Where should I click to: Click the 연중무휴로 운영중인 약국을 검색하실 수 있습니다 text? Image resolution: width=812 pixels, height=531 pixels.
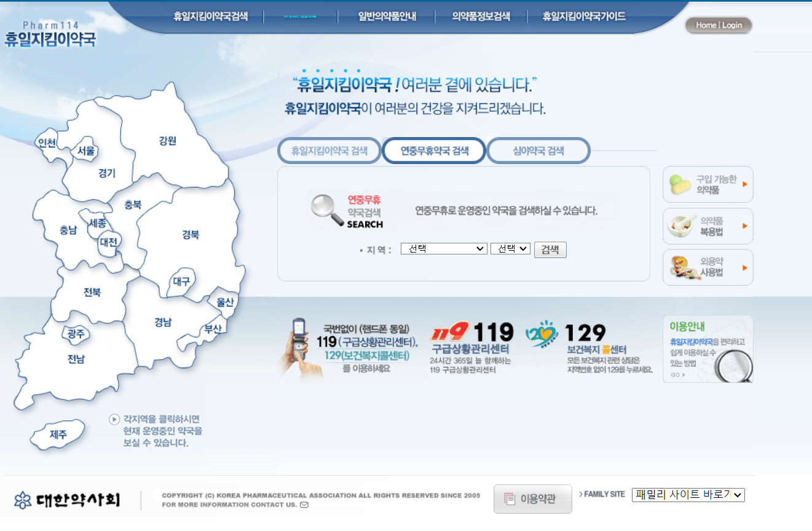pyautogui.click(x=507, y=211)
